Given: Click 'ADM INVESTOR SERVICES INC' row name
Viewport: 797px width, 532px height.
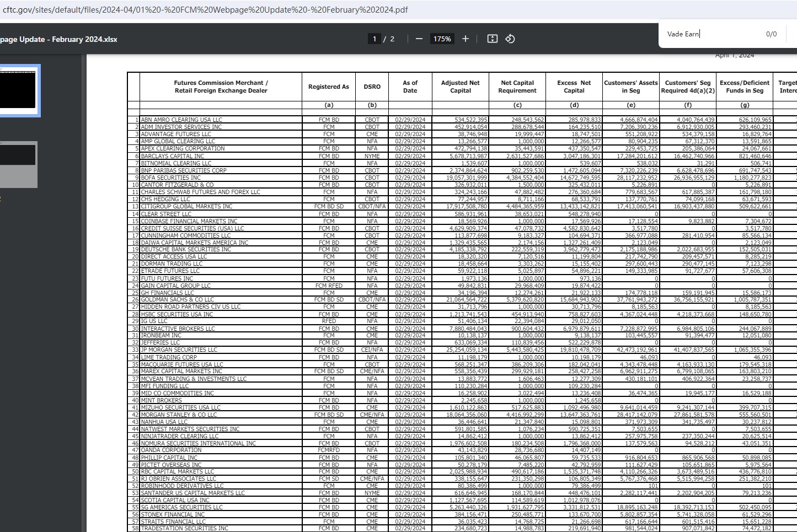Looking at the screenshot, I should (x=181, y=127).
